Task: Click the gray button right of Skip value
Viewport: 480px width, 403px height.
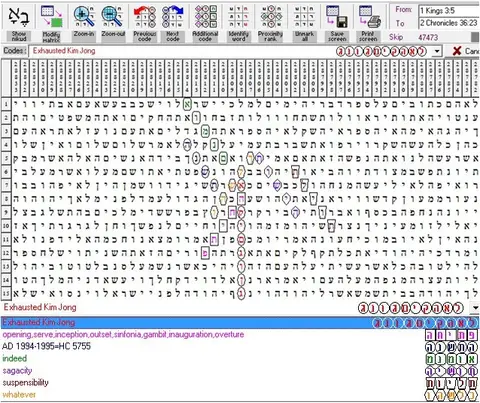Action: [x=475, y=37]
